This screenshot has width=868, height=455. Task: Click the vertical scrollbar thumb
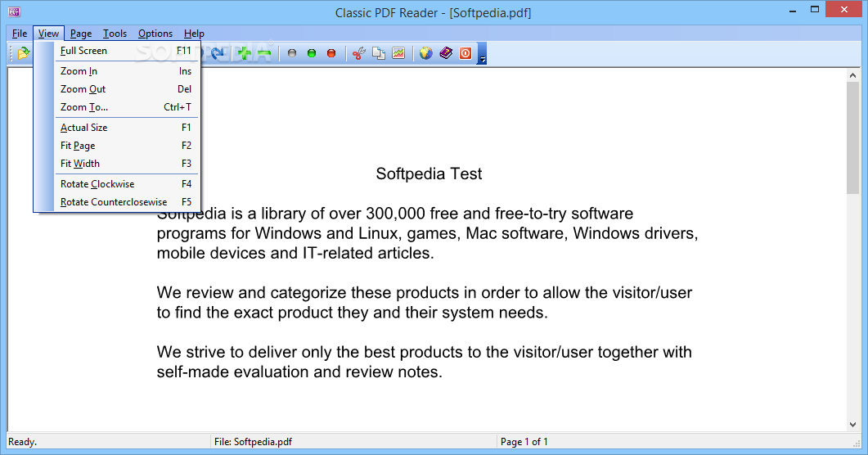pos(852,137)
